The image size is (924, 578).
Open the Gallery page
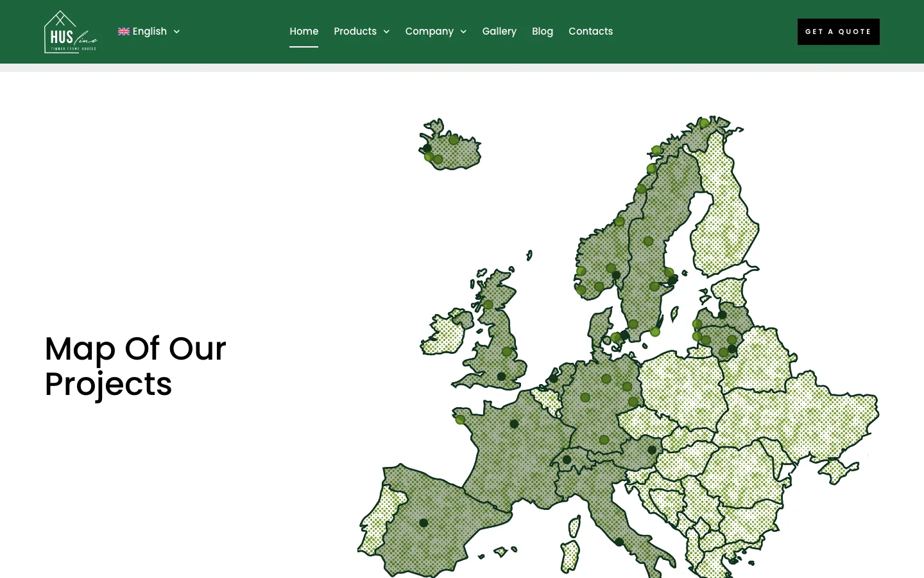(499, 31)
